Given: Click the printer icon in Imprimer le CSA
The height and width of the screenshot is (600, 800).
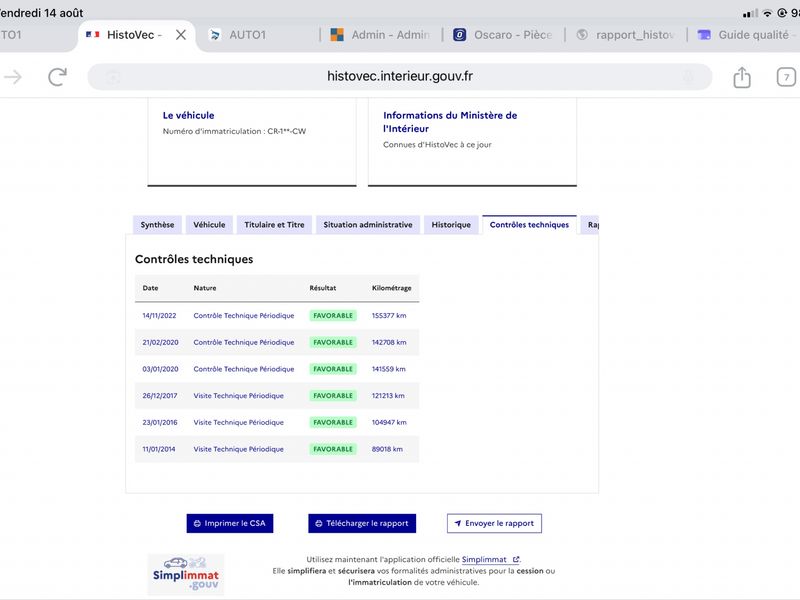Looking at the screenshot, I should (x=197, y=523).
